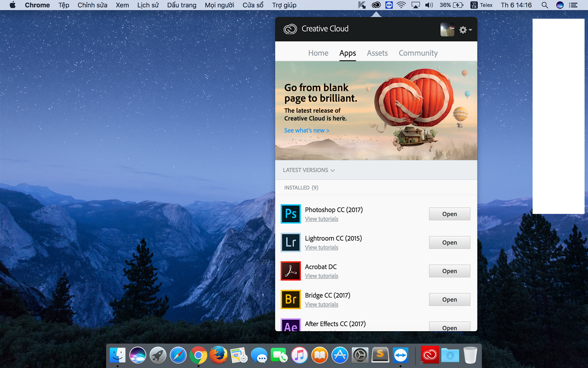
Task: Open the Chrome application menu
Action: [37, 5]
